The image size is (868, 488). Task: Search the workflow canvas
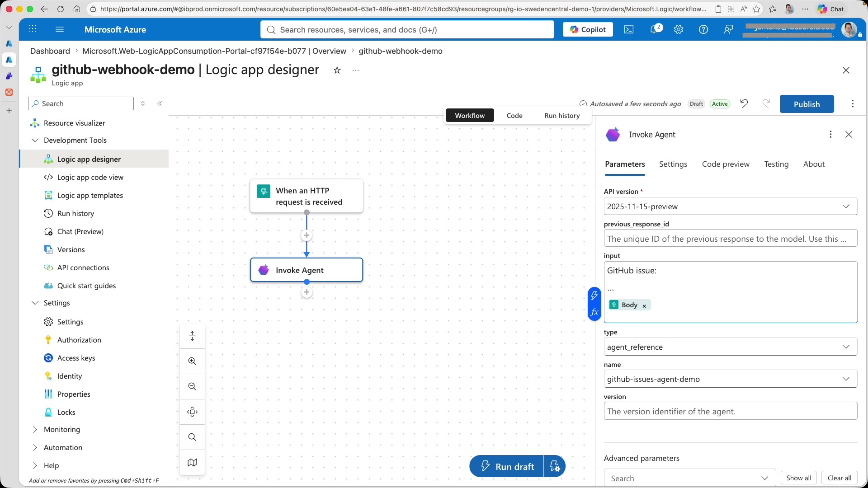[x=192, y=437]
